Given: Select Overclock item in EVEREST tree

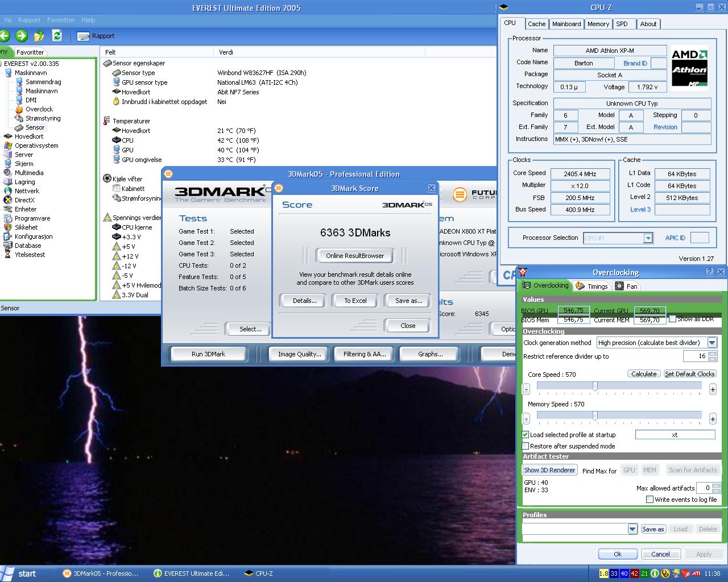Looking at the screenshot, I should point(39,109).
